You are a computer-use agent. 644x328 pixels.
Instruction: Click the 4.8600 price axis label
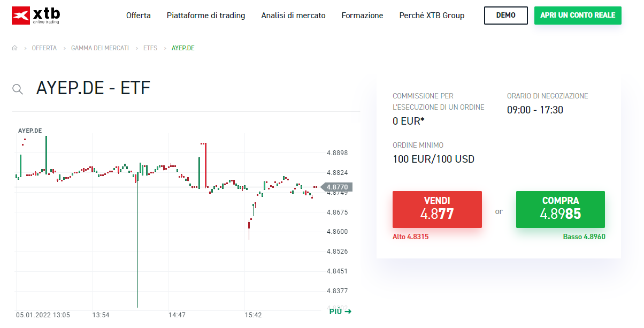coord(337,232)
